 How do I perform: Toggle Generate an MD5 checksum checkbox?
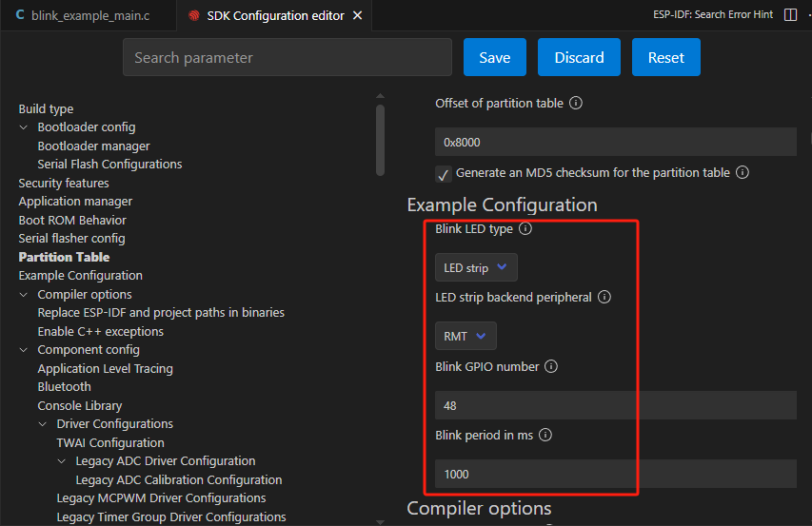(443, 174)
